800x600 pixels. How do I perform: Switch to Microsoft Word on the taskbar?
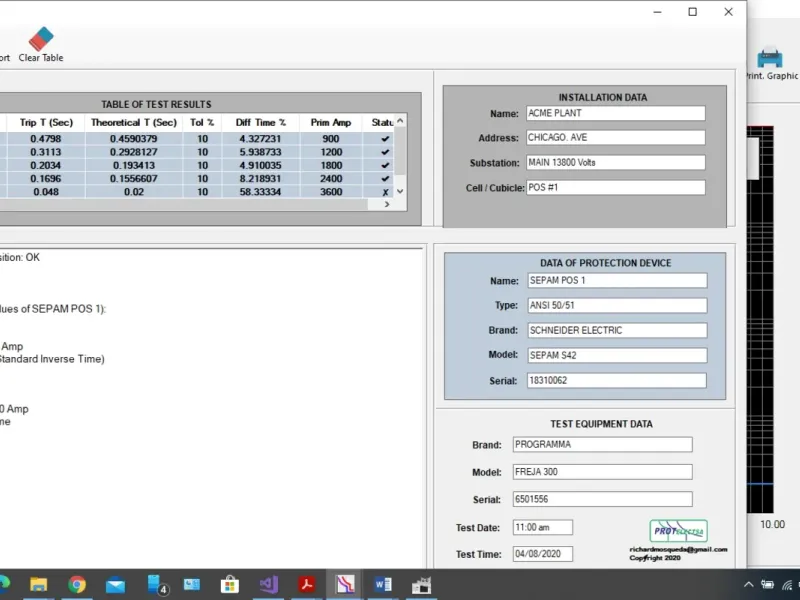(383, 585)
